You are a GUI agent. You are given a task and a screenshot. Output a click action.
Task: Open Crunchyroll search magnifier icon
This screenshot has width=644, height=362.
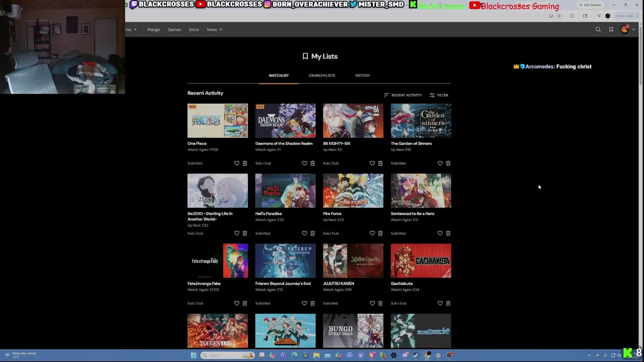598,30
